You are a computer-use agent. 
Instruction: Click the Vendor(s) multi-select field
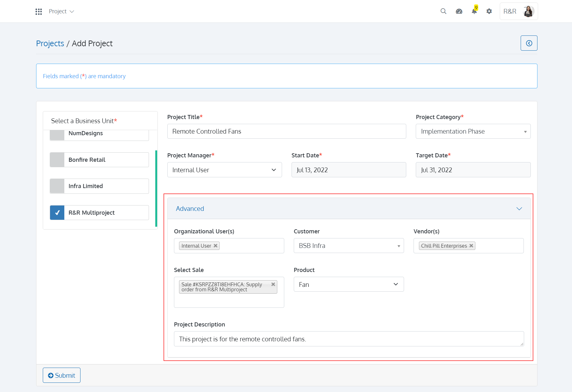468,246
